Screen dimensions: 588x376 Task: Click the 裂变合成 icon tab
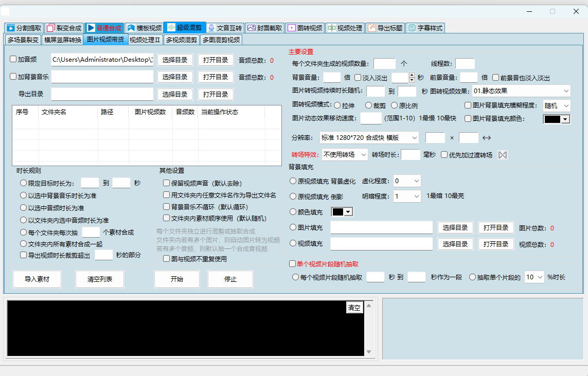pyautogui.click(x=50, y=28)
